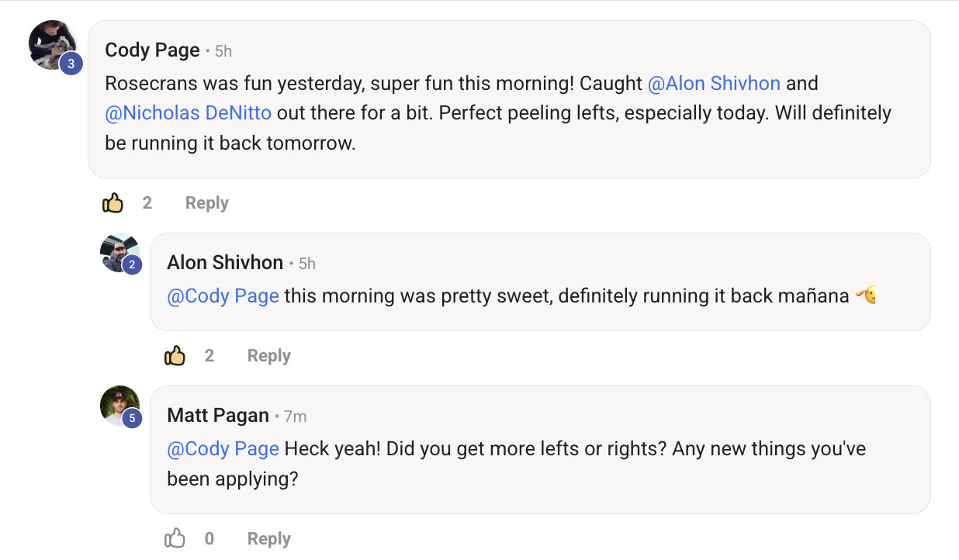Open the @Nicholas DeNitto mention link
Viewport: 959px width, 560px height.
coord(188,113)
